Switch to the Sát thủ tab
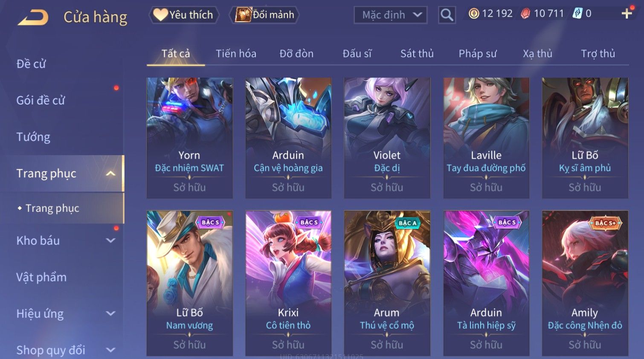This screenshot has width=644, height=359. tap(417, 54)
